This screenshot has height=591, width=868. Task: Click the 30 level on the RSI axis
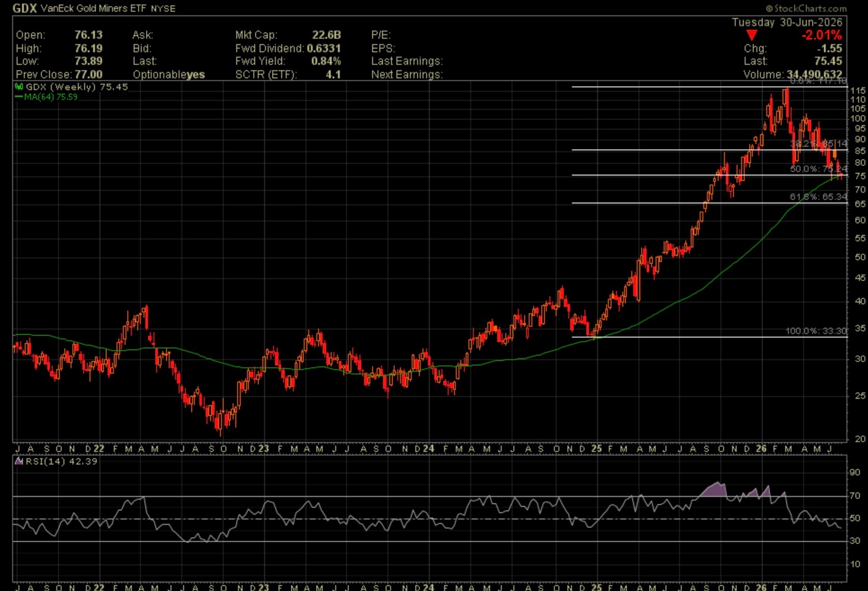tap(855, 541)
